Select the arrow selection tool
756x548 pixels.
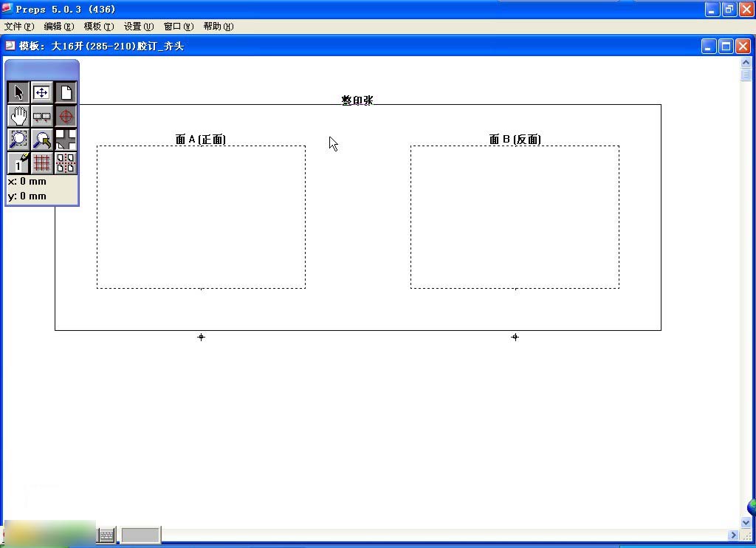point(18,92)
